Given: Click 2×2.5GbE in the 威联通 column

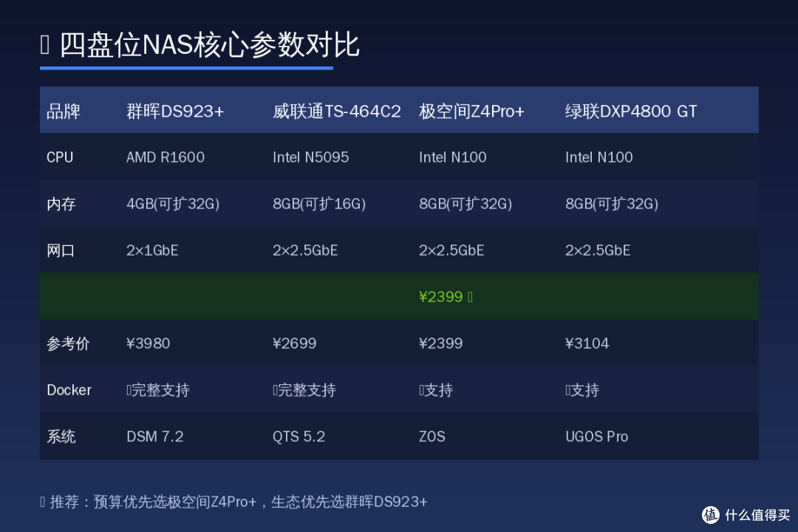Looking at the screenshot, I should point(305,250).
